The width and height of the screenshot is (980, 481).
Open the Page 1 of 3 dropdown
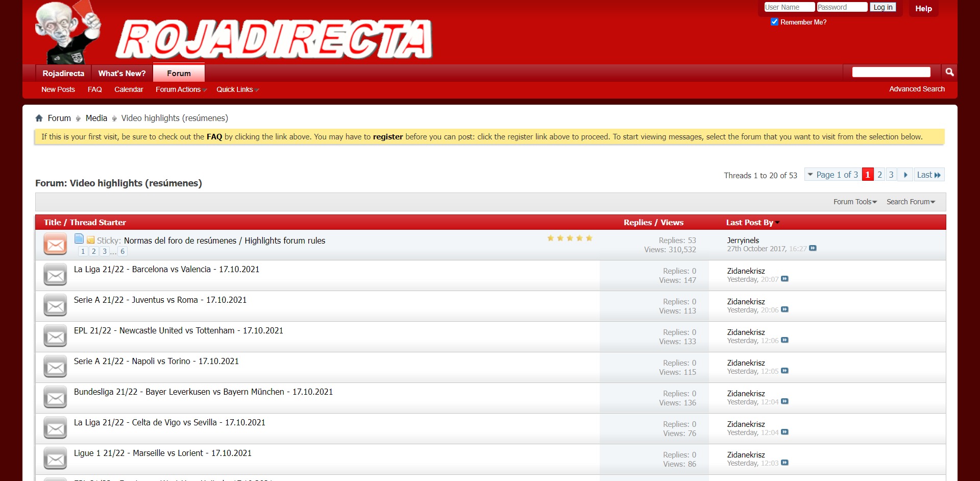tap(833, 175)
